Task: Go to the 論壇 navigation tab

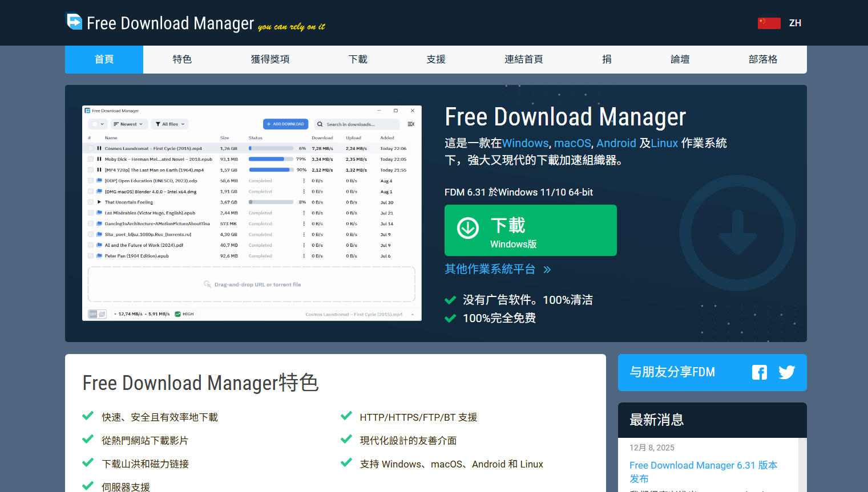Action: pyautogui.click(x=680, y=59)
